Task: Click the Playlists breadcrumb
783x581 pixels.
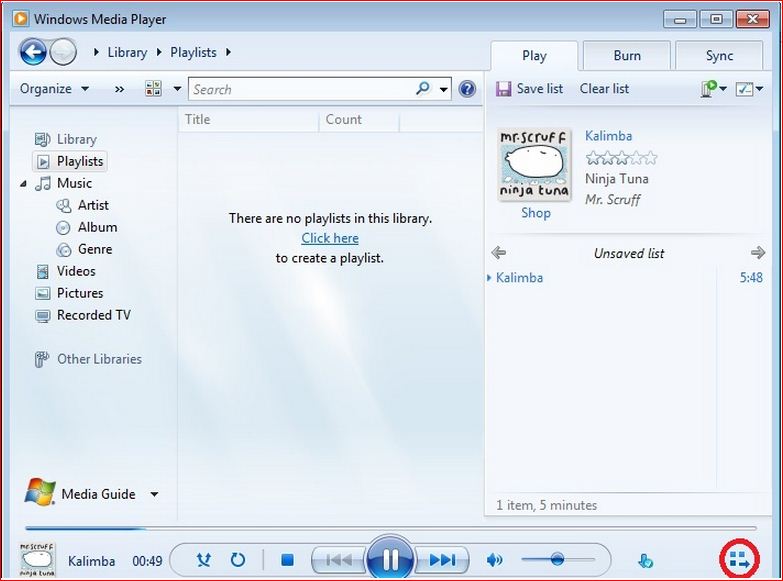Action: (x=193, y=52)
